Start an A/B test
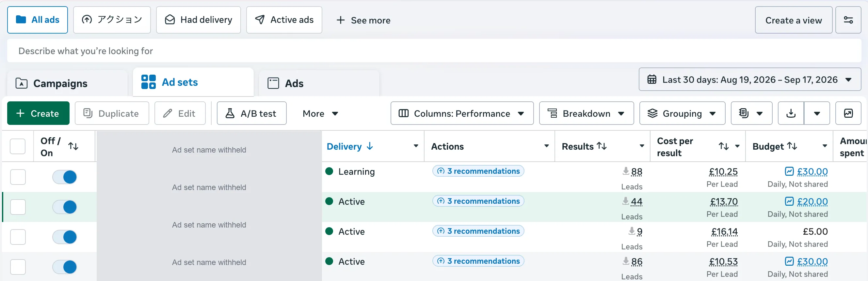This screenshot has width=868, height=281. click(252, 113)
